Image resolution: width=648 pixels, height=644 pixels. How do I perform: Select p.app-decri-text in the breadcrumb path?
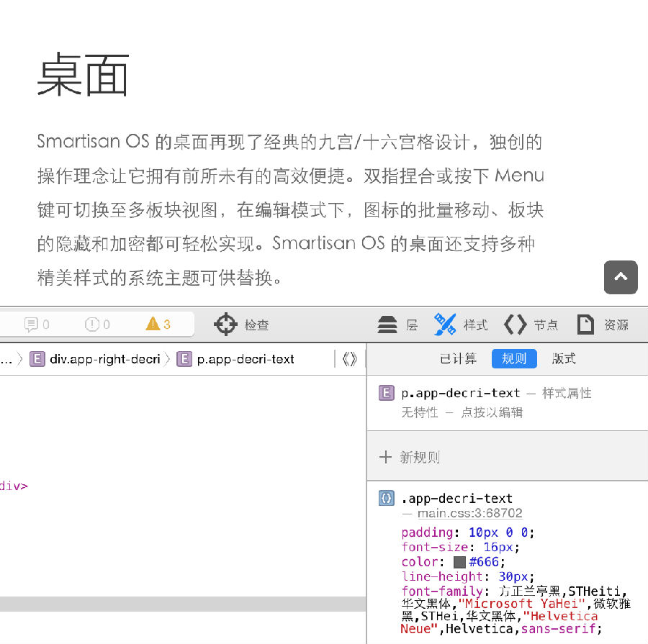[x=235, y=358]
